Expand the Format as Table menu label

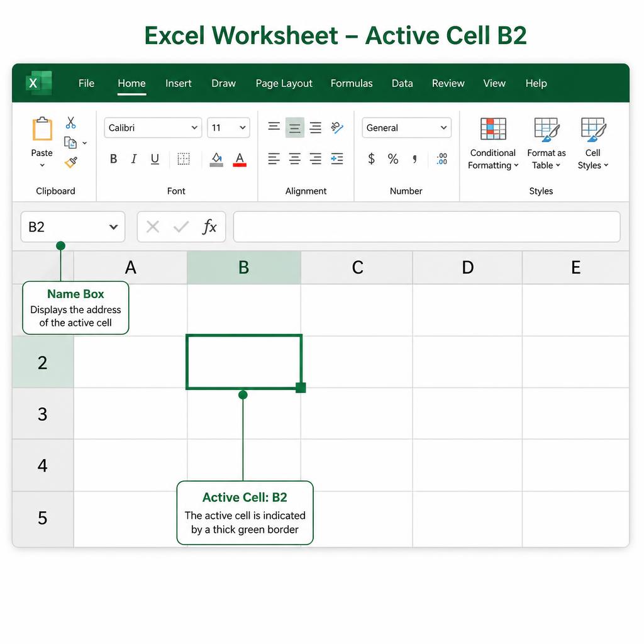[547, 159]
